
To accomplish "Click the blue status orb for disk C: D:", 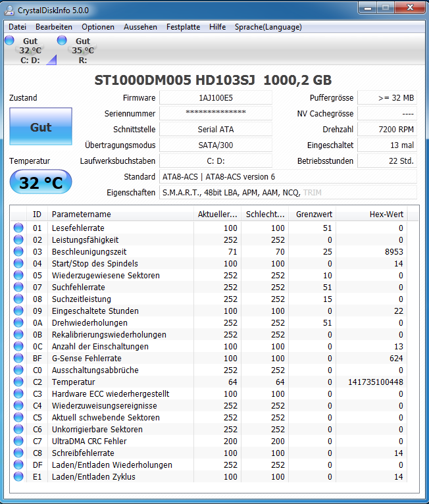I will pos(9,40).
